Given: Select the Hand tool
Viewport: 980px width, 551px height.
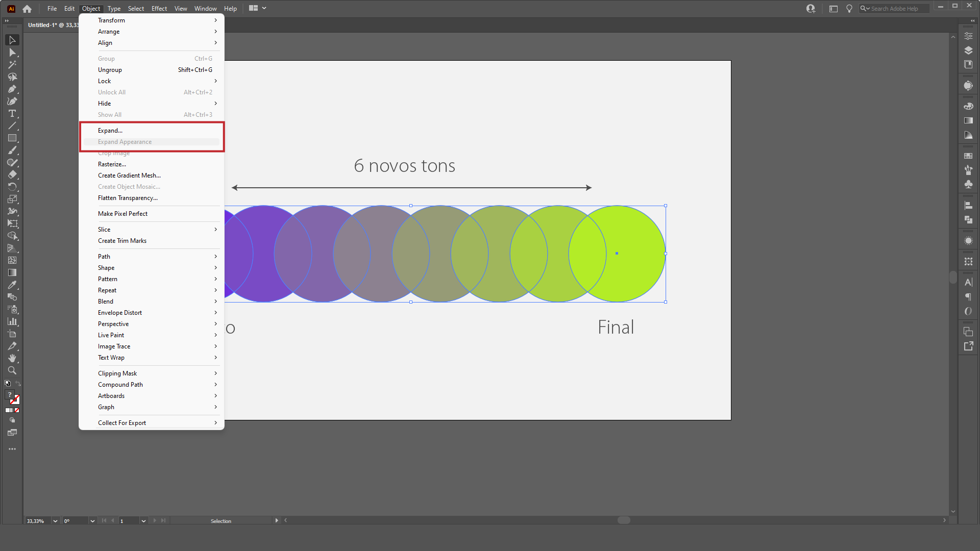Looking at the screenshot, I should pos(12,359).
